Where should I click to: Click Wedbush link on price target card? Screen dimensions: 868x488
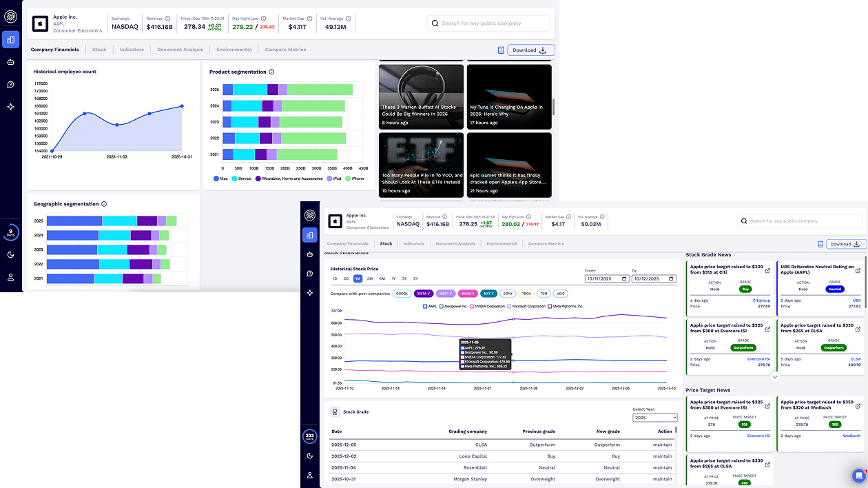click(x=852, y=436)
